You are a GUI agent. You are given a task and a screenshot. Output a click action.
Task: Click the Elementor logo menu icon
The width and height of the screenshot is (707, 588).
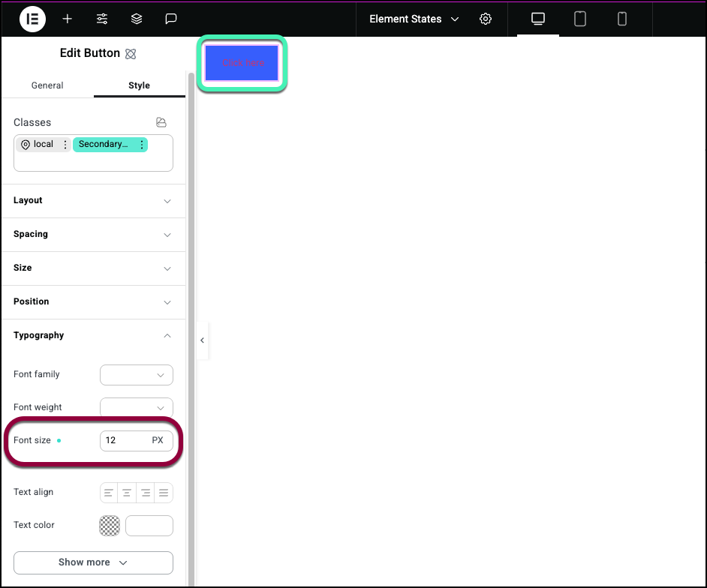pos(32,19)
